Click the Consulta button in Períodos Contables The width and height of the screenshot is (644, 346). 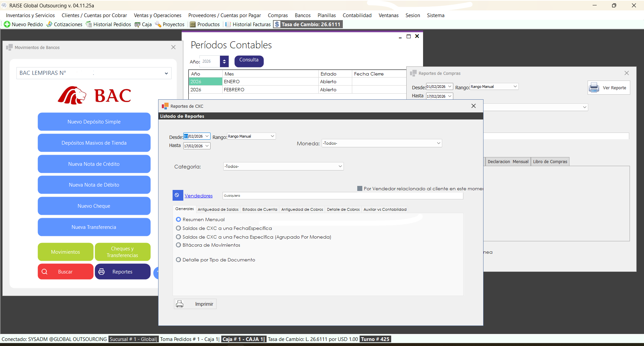pyautogui.click(x=249, y=61)
